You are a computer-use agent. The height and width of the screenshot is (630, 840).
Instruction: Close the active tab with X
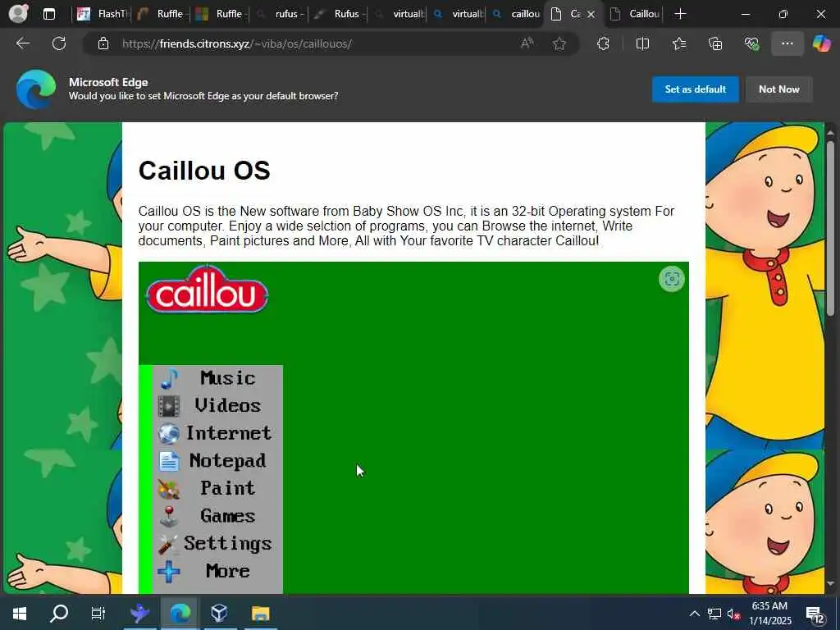[x=591, y=14]
